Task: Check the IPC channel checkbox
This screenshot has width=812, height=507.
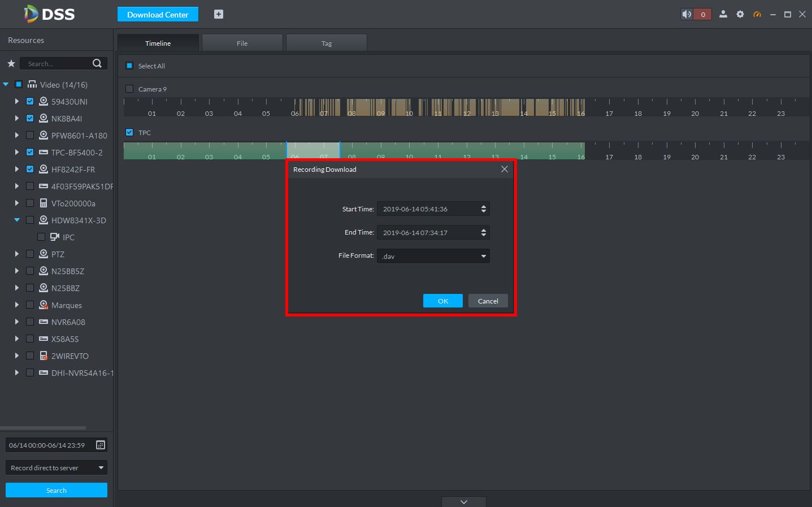Action: tap(41, 237)
